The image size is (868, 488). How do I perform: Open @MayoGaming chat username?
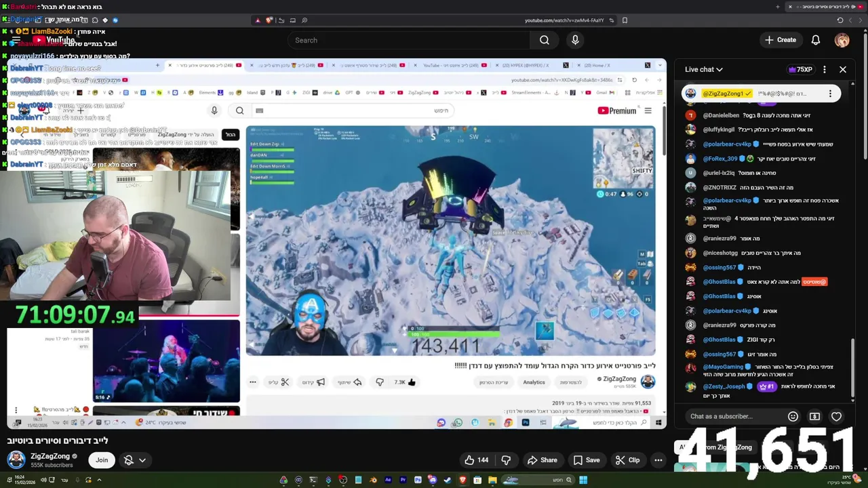tap(724, 367)
